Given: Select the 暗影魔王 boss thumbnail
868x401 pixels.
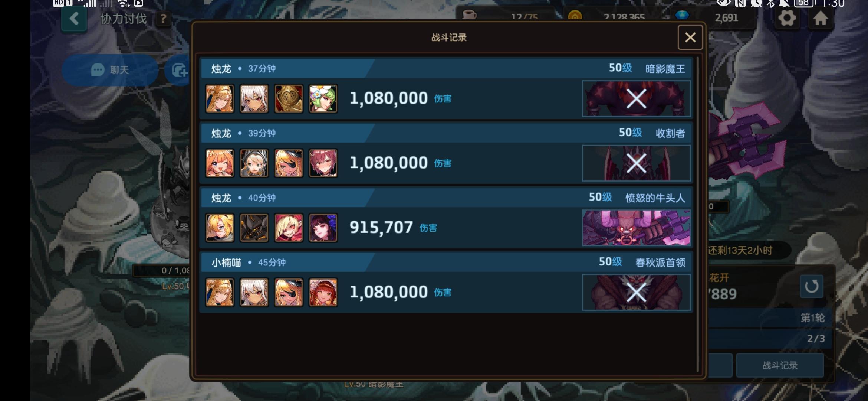Looking at the screenshot, I should 636,98.
